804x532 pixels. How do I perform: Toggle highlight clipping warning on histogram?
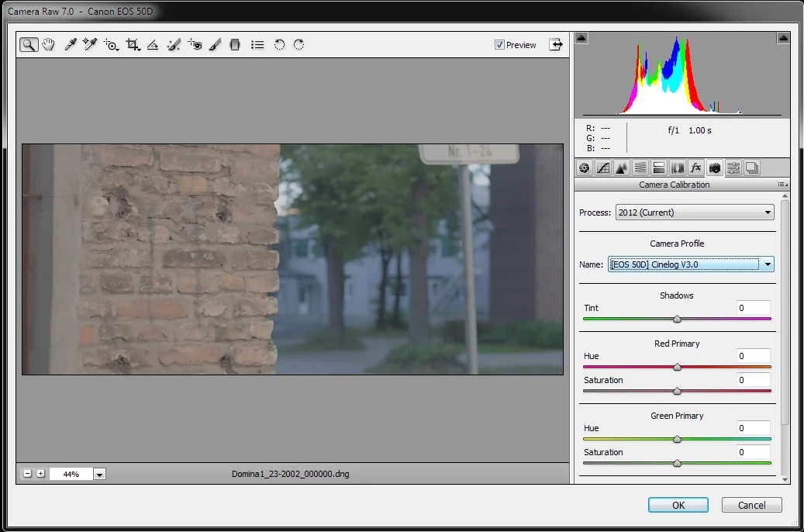coord(783,38)
